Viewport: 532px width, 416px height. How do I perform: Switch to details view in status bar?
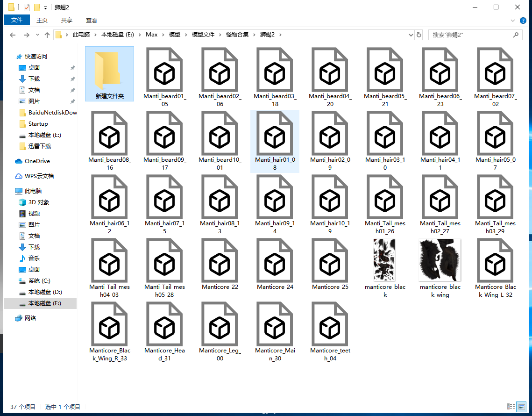pyautogui.click(x=511, y=407)
